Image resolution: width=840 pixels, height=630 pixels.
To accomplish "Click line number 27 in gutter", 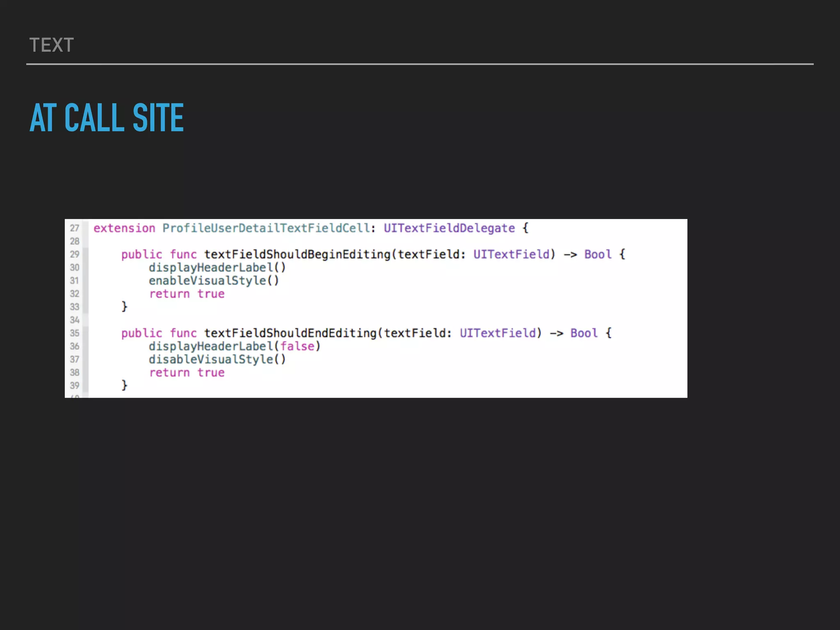I will pos(74,228).
